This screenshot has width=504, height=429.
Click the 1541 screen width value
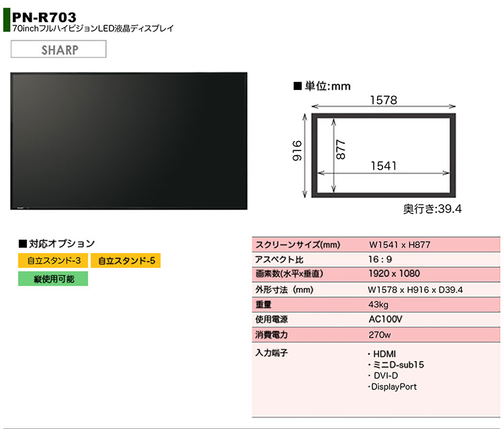point(384,166)
